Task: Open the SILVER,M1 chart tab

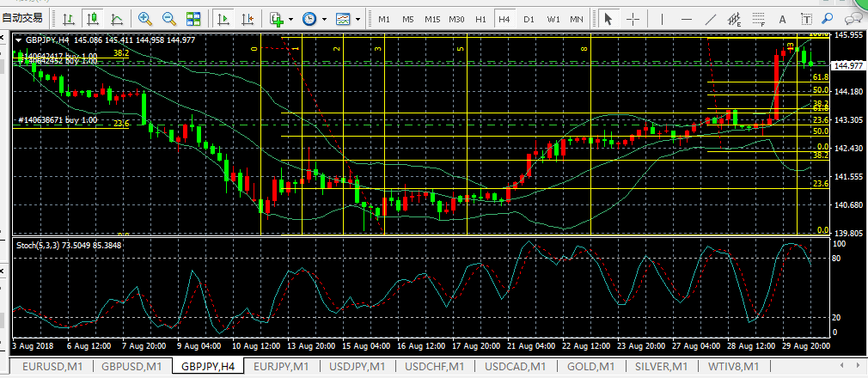Action: pos(661,366)
